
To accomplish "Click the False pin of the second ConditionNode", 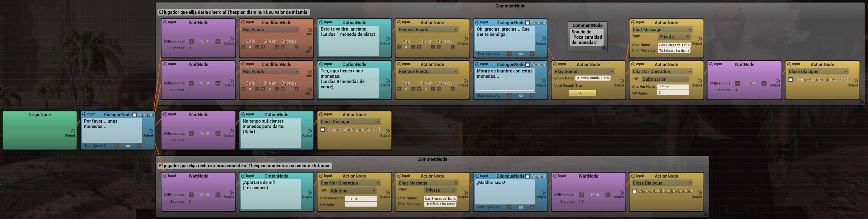I will coord(310,89).
